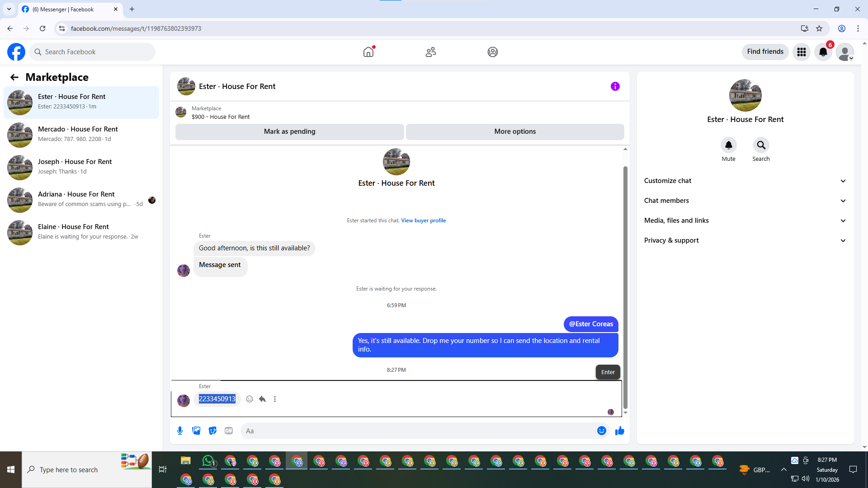Expand Chat members section

[745, 201]
